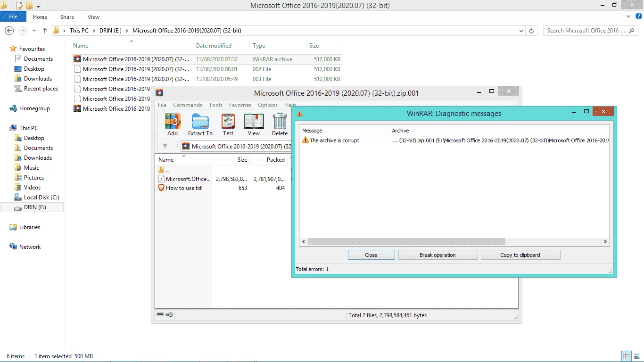Click Break operation button

(438, 255)
